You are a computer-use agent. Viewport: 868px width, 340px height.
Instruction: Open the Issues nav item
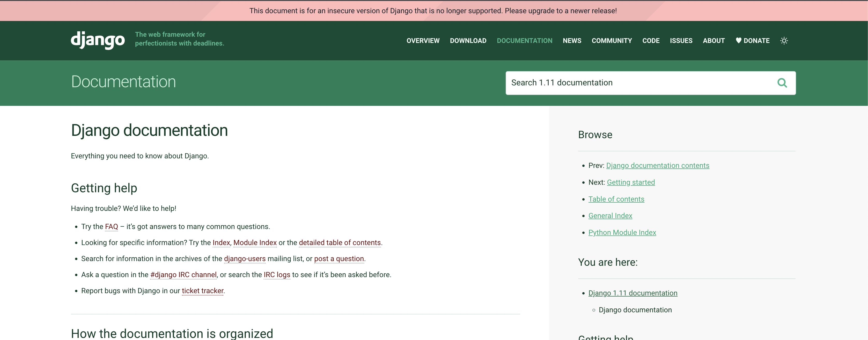[x=681, y=41]
